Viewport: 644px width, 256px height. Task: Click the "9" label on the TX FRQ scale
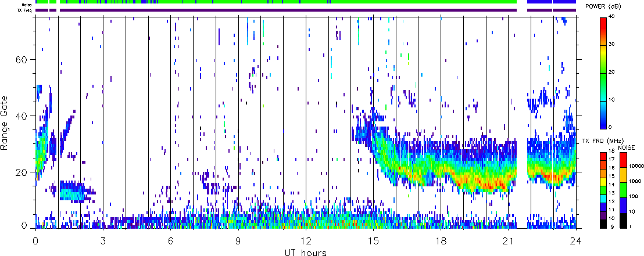coord(613,226)
